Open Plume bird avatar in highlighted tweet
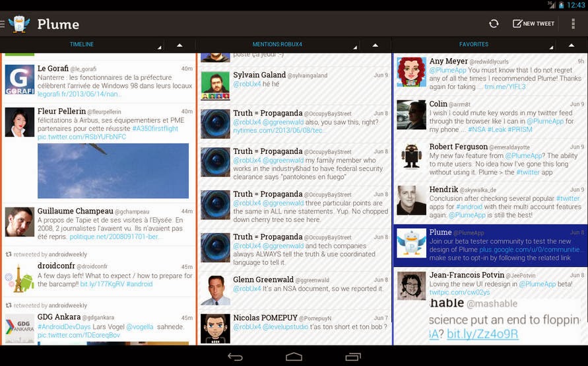Image resolution: width=588 pixels, height=366 pixels. (x=411, y=243)
